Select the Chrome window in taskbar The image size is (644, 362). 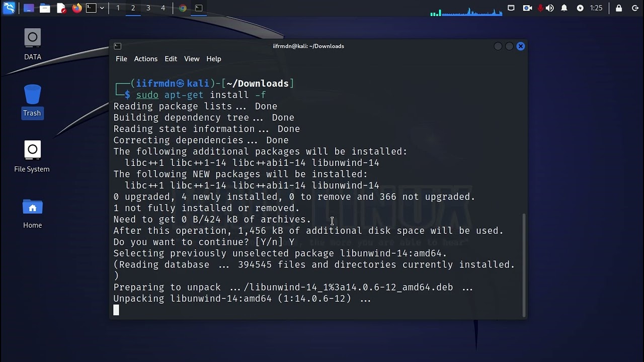pyautogui.click(x=183, y=8)
